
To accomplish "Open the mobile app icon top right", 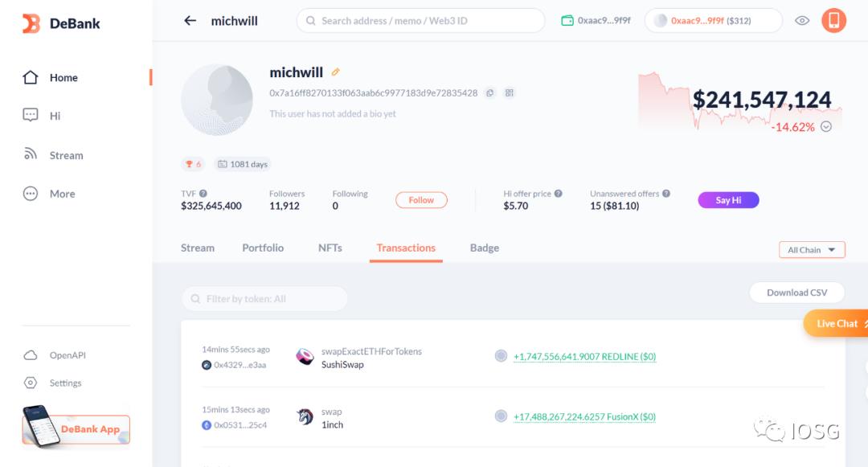I will 833,21.
